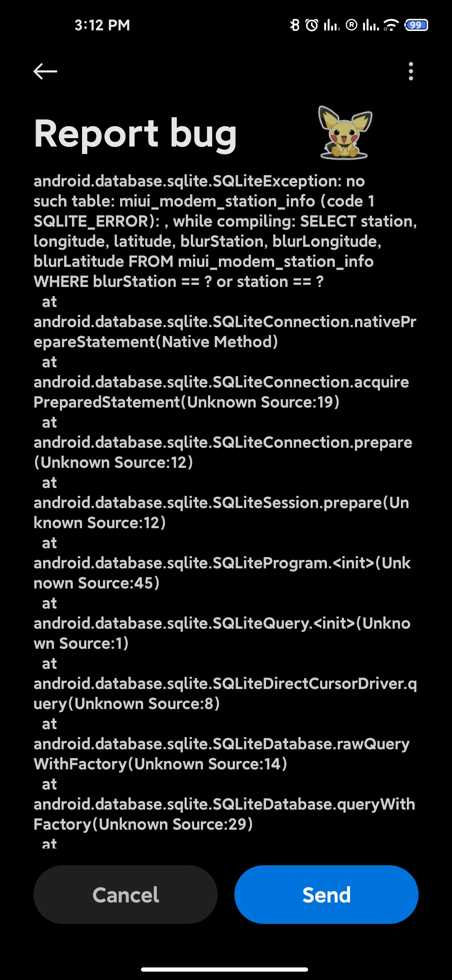This screenshot has height=980, width=452.
Task: Tap the acquirePreparedStatement stack trace line
Action: point(221,392)
